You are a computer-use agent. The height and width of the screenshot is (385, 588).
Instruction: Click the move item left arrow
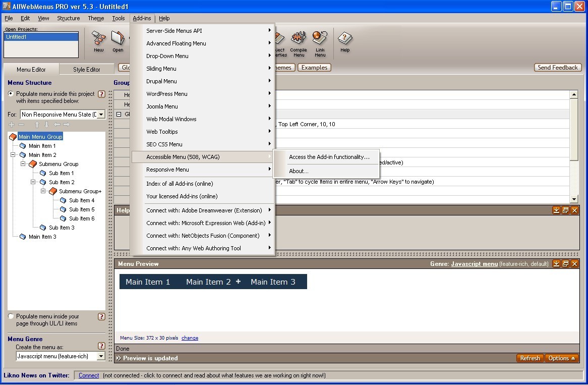(x=56, y=125)
